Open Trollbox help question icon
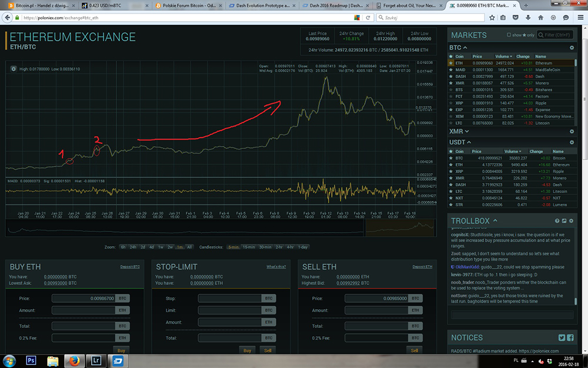 (557, 221)
